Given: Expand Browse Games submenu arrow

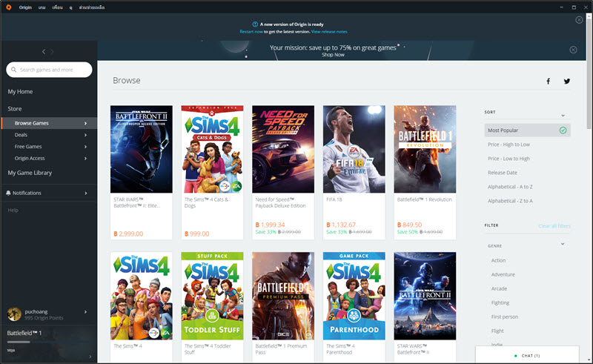Looking at the screenshot, I should [x=85, y=123].
